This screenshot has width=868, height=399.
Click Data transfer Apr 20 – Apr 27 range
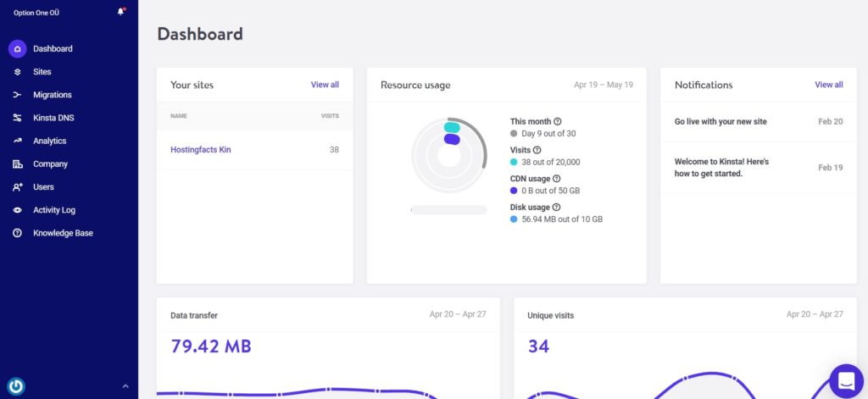coord(458,314)
